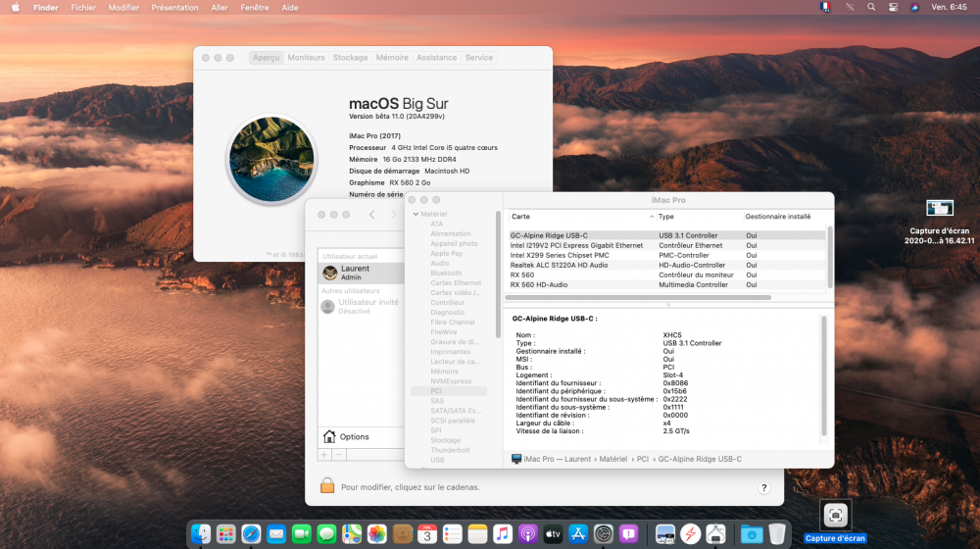980x549 pixels.
Task: Click the disabled Wi-Fi menu bar icon
Action: pyautogui.click(x=850, y=8)
